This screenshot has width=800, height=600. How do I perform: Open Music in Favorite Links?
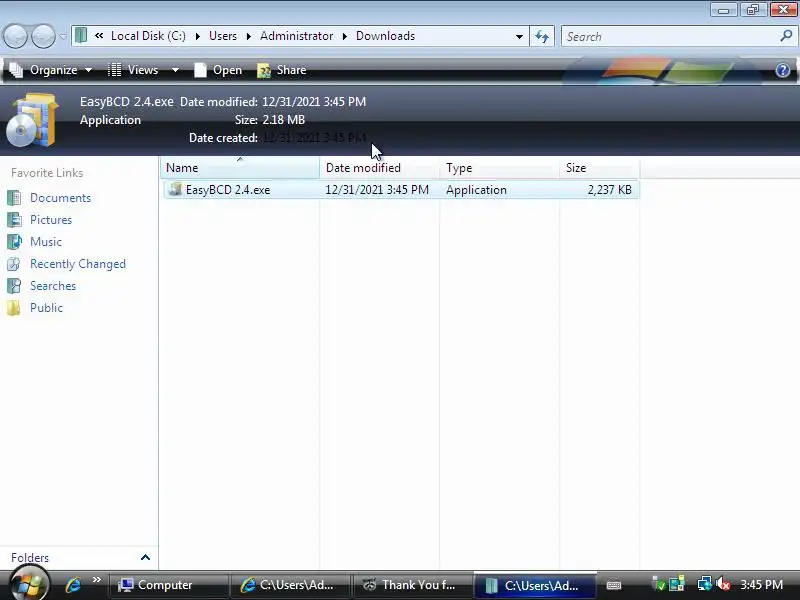point(46,241)
